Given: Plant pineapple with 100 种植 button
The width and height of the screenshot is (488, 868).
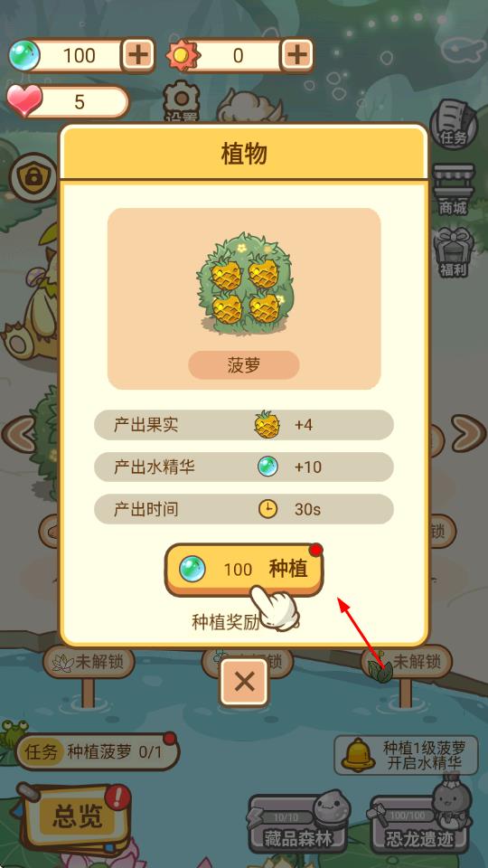Looking at the screenshot, I should click(243, 570).
